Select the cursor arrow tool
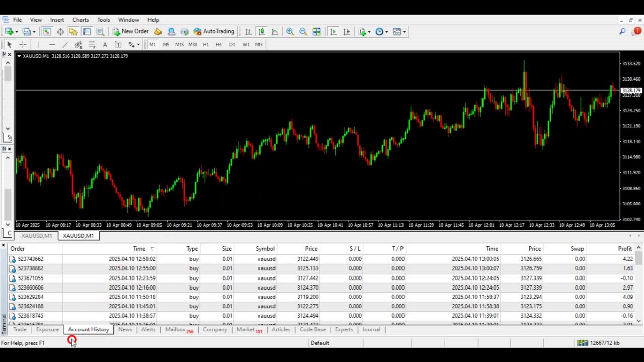 click(x=9, y=45)
